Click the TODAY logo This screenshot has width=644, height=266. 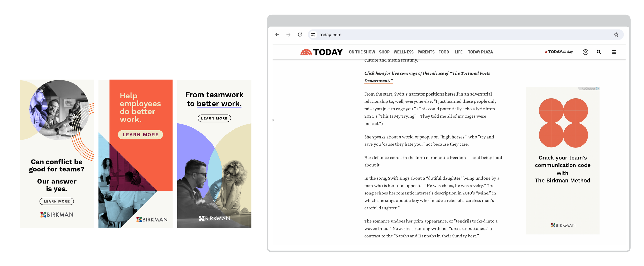tap(321, 52)
